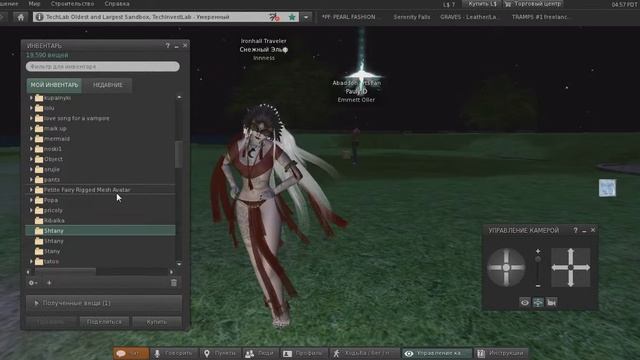Expand the mermaid folder
This screenshot has width=640, height=360.
coord(31,139)
